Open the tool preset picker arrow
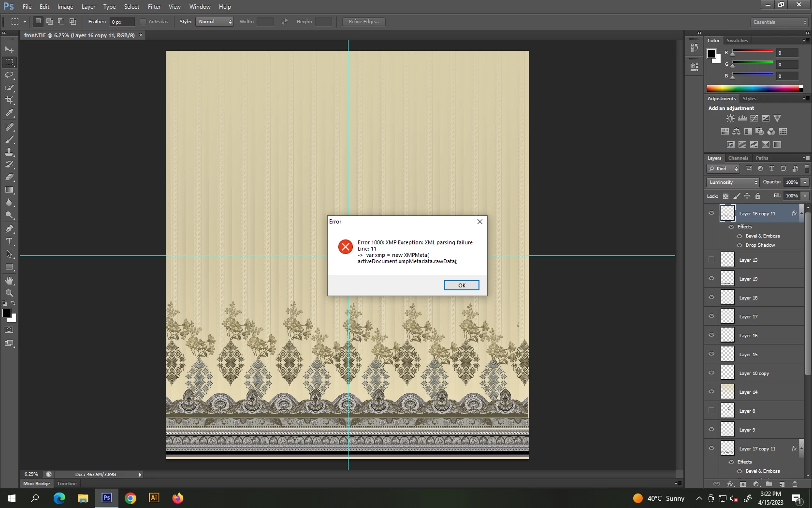The height and width of the screenshot is (508, 812). 25,22
